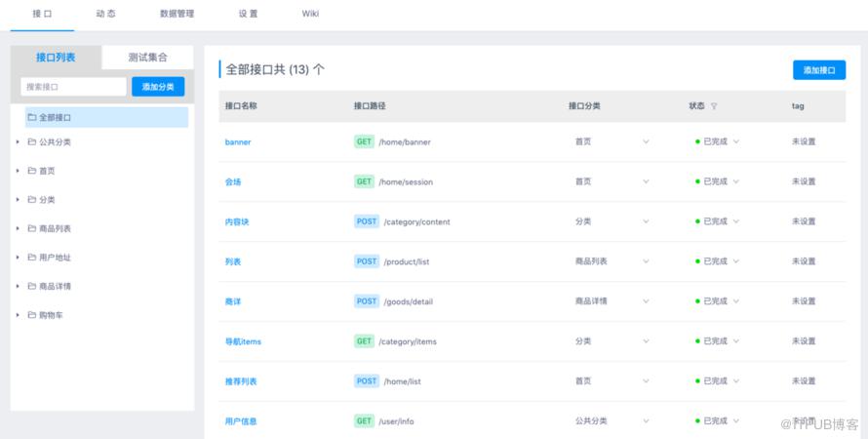Open the 设置 top tab

[248, 14]
